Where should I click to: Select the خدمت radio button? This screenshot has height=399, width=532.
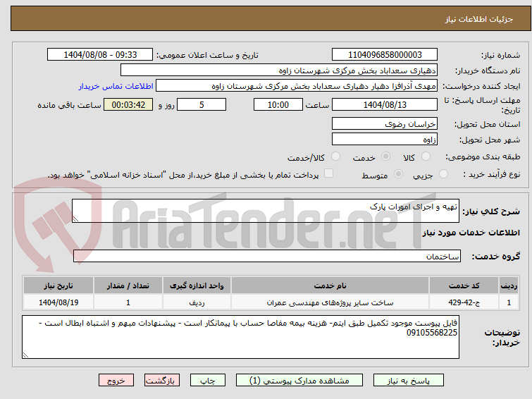(385, 156)
